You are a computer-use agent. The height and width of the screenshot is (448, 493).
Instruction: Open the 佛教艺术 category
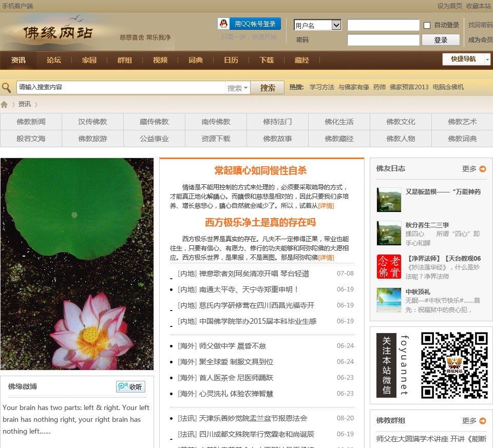click(463, 122)
